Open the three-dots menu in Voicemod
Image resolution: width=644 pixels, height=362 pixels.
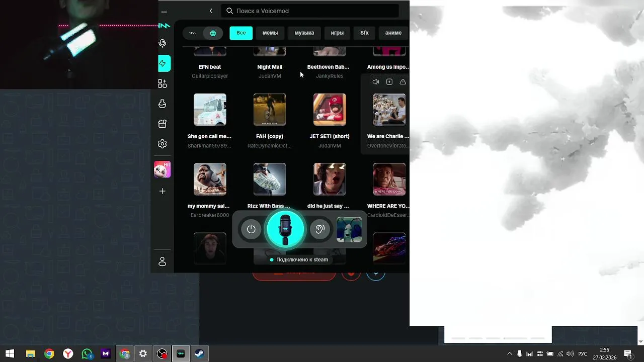(x=164, y=11)
